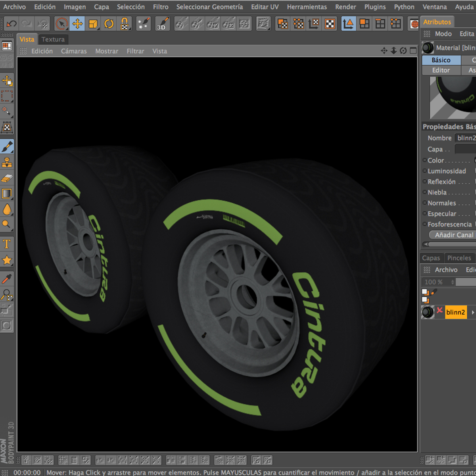This screenshot has width=476, height=476.
Task: Activate the Move tool in top toolbar
Action: tap(77, 24)
